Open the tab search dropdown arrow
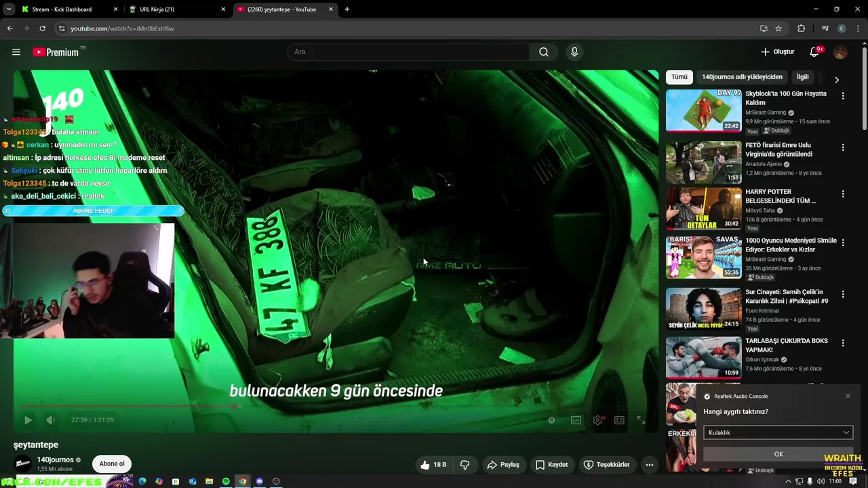This screenshot has width=868, height=488. pyautogui.click(x=9, y=9)
